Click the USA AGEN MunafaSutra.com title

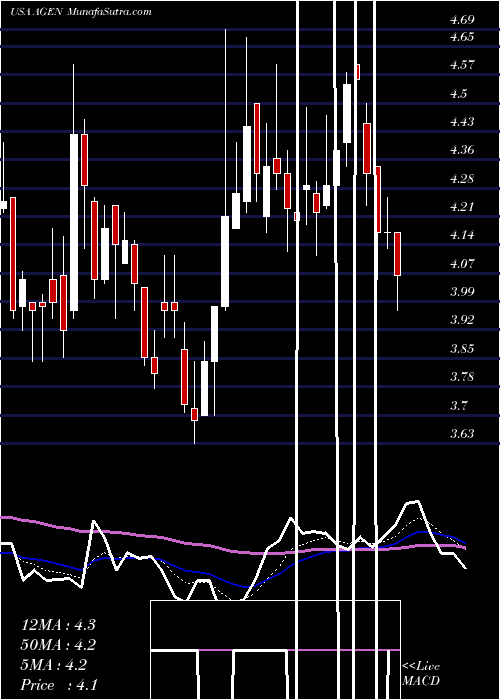[81, 11]
